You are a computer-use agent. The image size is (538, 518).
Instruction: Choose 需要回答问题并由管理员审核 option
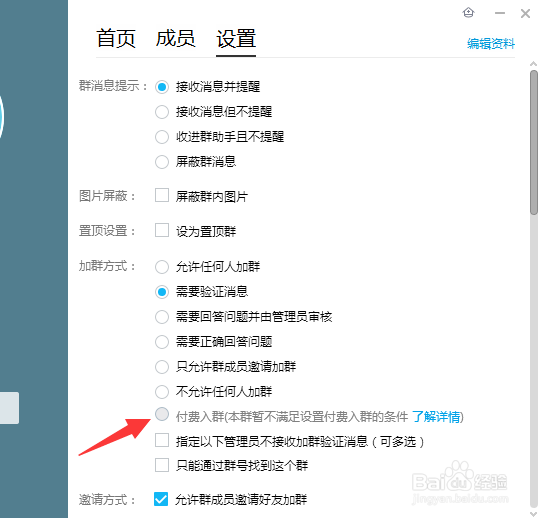tap(162, 317)
